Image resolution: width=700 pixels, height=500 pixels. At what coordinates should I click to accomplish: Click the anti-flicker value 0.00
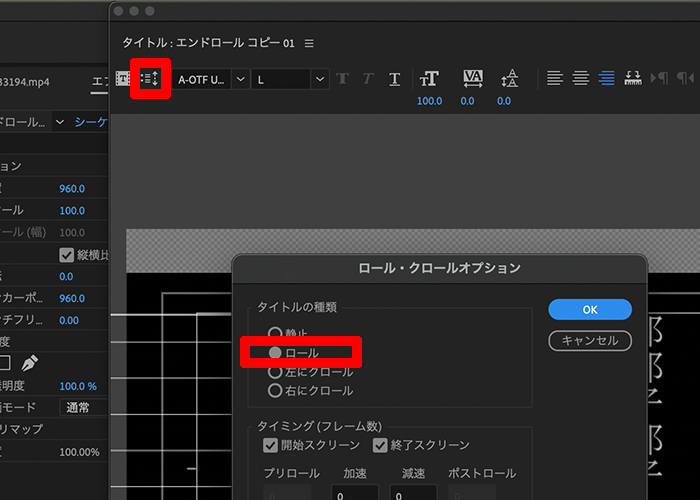[69, 321]
